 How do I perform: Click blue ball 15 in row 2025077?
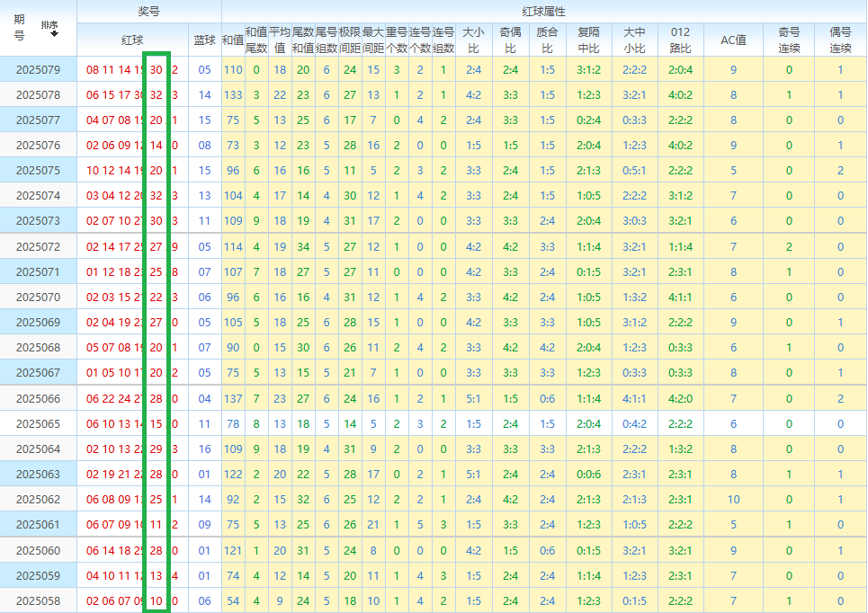click(x=205, y=120)
